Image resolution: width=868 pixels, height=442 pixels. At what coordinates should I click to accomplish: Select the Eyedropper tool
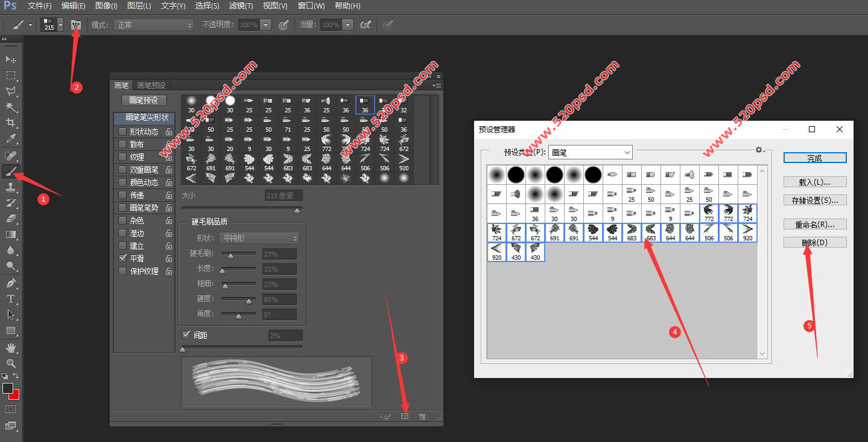(x=11, y=138)
